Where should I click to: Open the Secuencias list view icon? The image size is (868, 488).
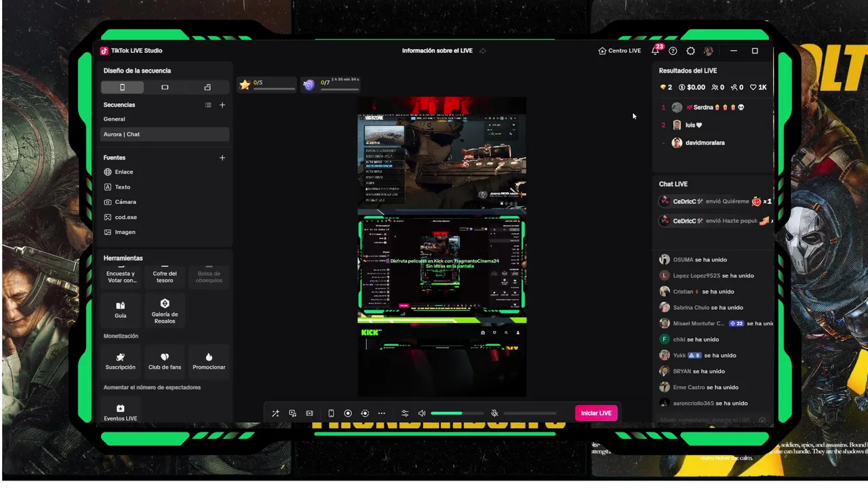[208, 105]
